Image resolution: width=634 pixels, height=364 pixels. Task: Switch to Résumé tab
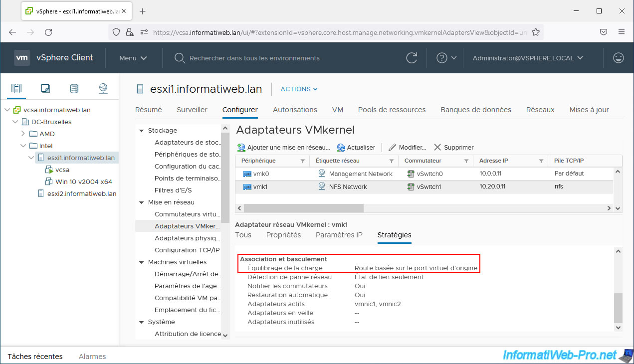pyautogui.click(x=149, y=110)
